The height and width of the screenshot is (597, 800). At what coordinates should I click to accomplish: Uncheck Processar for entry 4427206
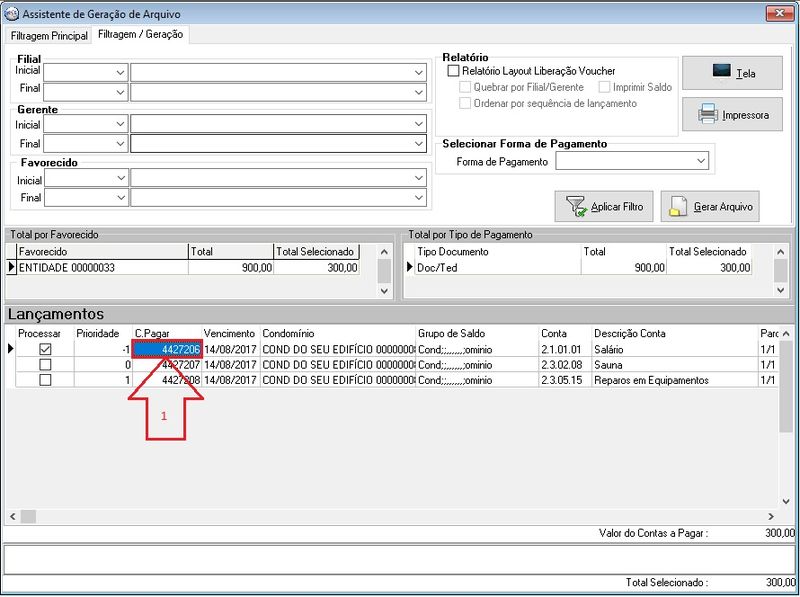click(x=45, y=349)
